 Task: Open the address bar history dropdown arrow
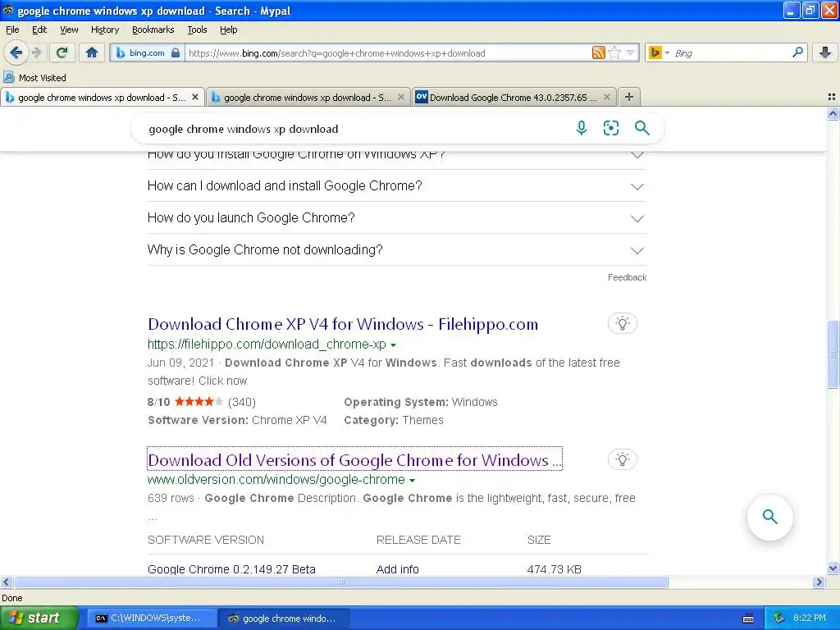click(x=631, y=52)
